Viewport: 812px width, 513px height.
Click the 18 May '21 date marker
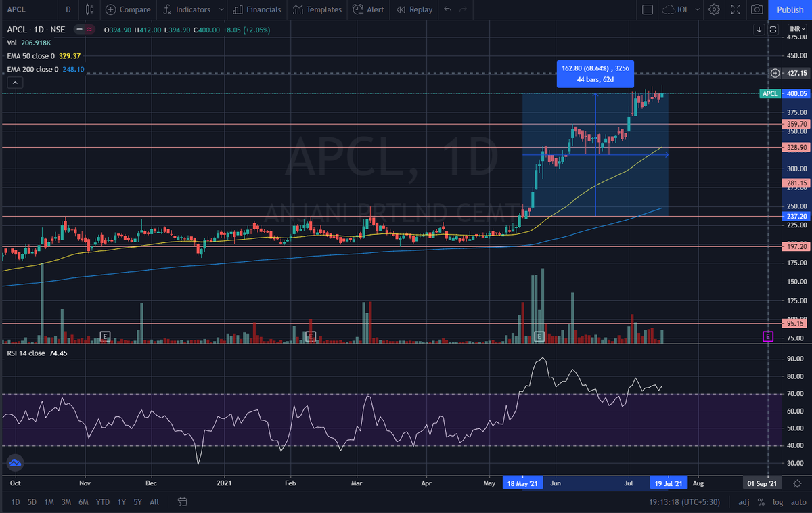coord(521,483)
